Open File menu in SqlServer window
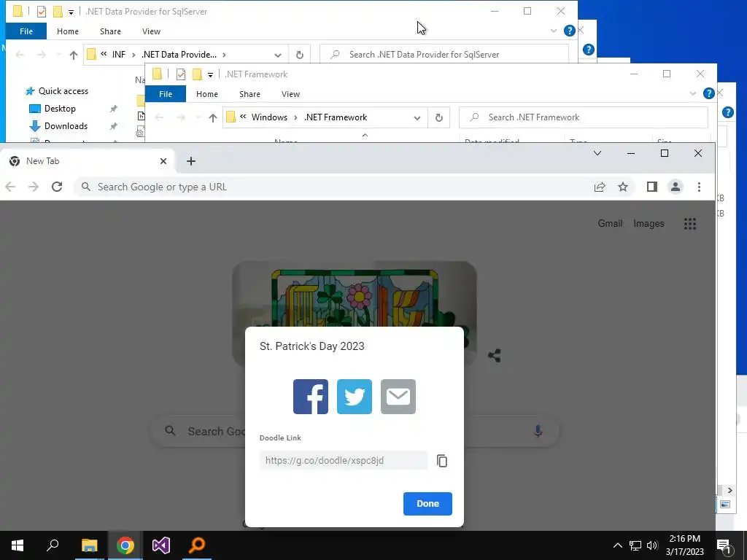The width and height of the screenshot is (747, 560). 26,31
